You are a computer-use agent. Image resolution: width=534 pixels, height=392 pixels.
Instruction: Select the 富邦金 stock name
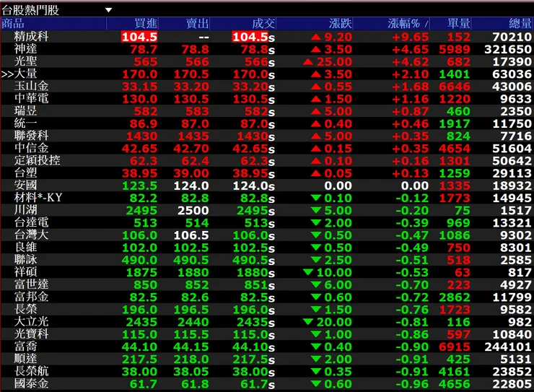pyautogui.click(x=31, y=296)
